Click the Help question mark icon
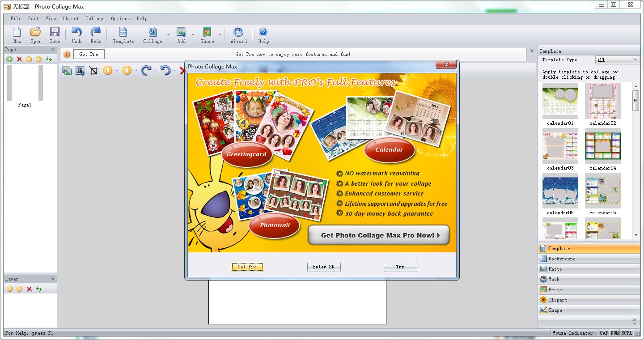 pyautogui.click(x=263, y=32)
